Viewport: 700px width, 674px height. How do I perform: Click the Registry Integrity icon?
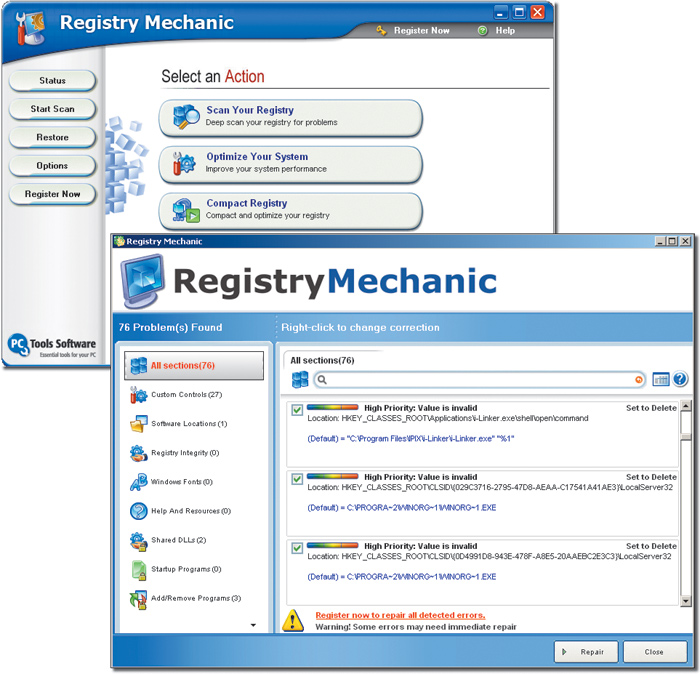(138, 453)
